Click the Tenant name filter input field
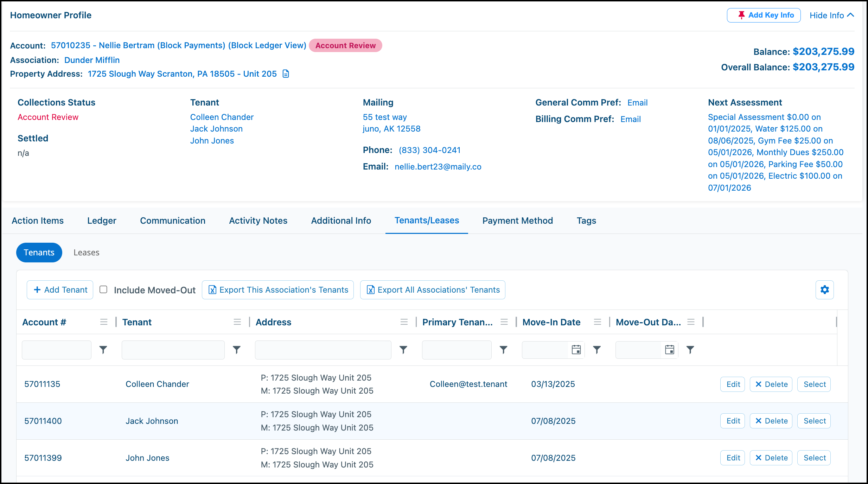868x484 pixels. (x=173, y=350)
